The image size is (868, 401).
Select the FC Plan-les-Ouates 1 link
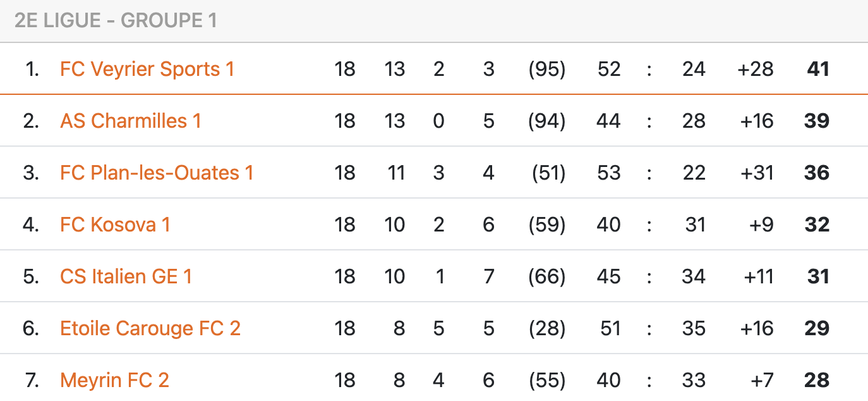tap(157, 173)
